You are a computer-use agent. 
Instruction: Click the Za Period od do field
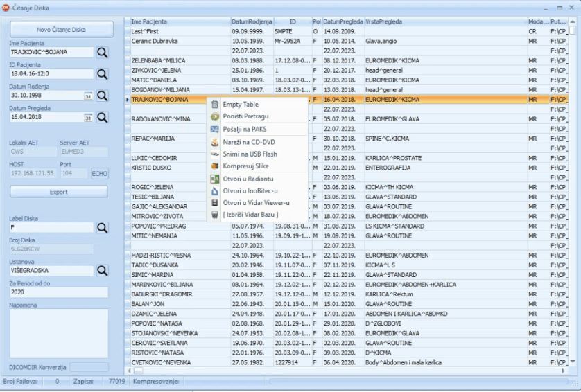[58, 292]
